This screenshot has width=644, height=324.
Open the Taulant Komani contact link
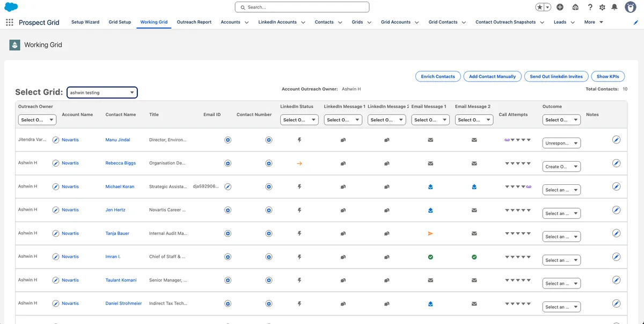(x=121, y=280)
